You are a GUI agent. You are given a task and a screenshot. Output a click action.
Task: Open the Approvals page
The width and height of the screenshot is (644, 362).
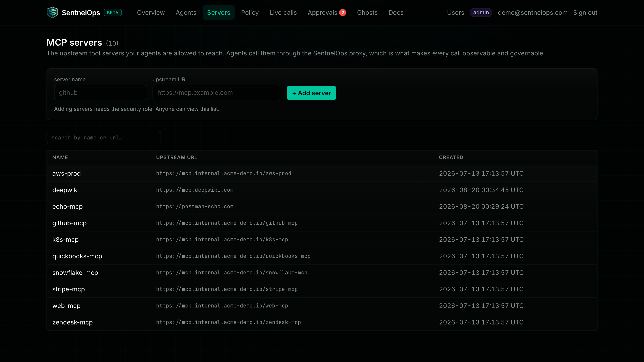pyautogui.click(x=322, y=13)
